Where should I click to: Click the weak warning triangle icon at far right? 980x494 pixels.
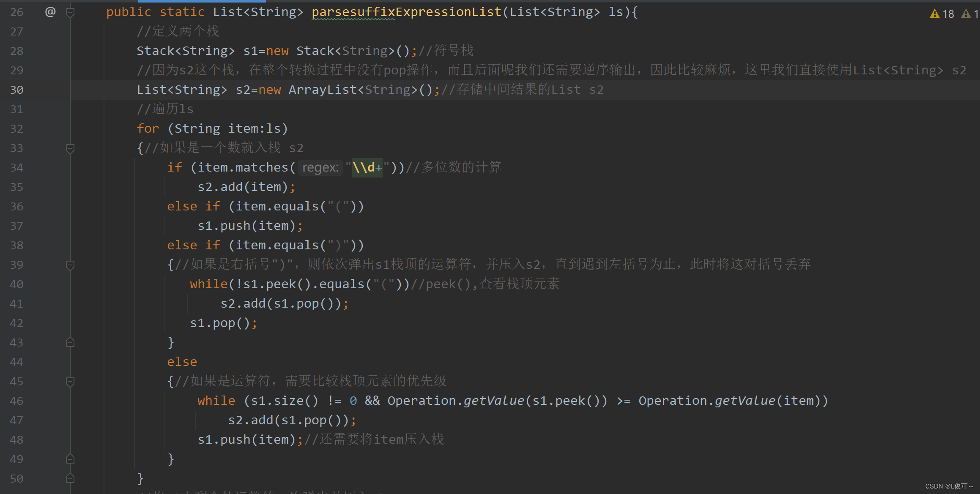(966, 14)
